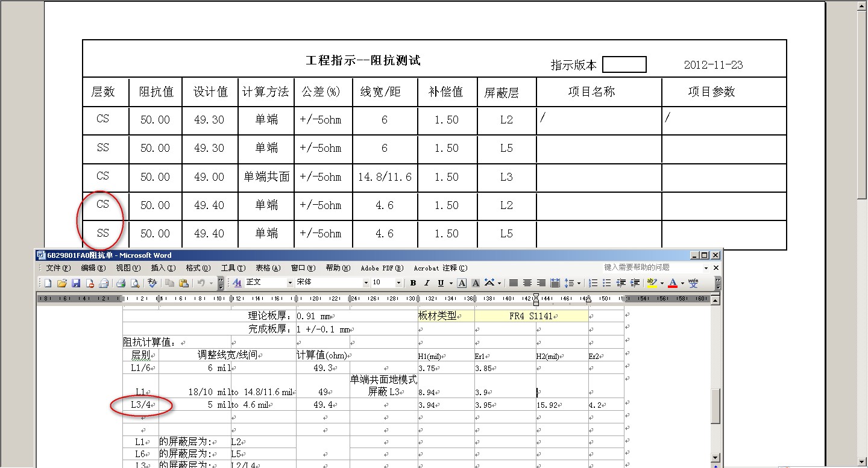Open highlight color dropdown arrow
Image resolution: width=868 pixels, height=468 pixels.
click(662, 282)
